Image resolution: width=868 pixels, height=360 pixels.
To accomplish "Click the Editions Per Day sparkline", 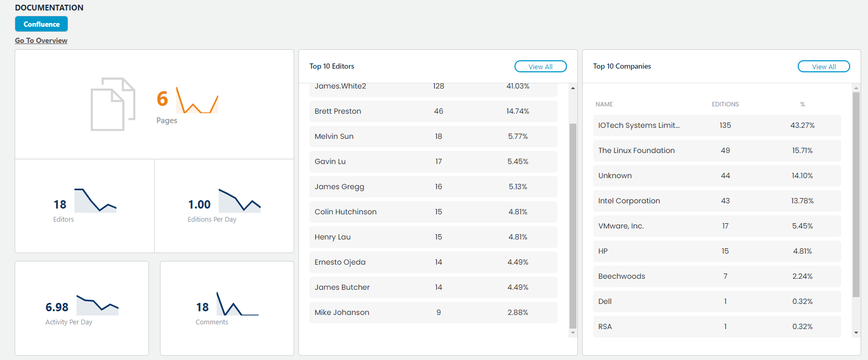I will point(239,200).
